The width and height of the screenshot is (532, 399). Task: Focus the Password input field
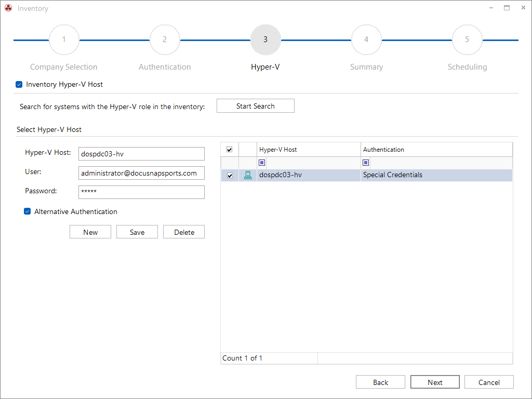(141, 192)
